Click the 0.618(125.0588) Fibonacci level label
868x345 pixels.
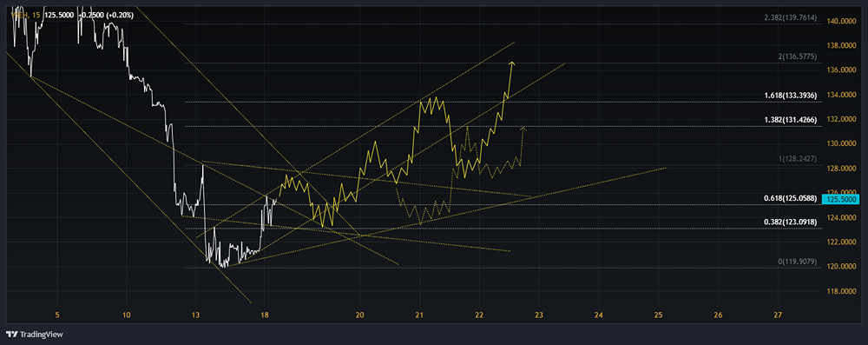click(x=790, y=197)
